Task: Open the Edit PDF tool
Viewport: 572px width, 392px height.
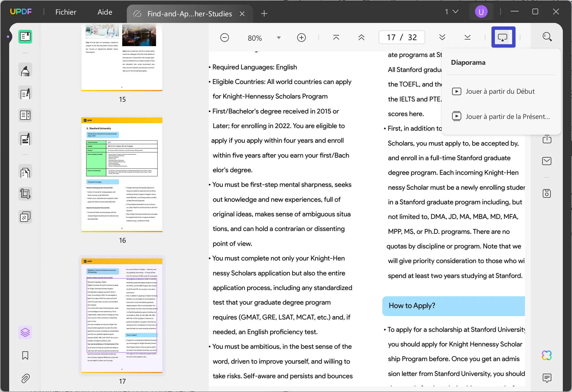Action: pos(25,93)
